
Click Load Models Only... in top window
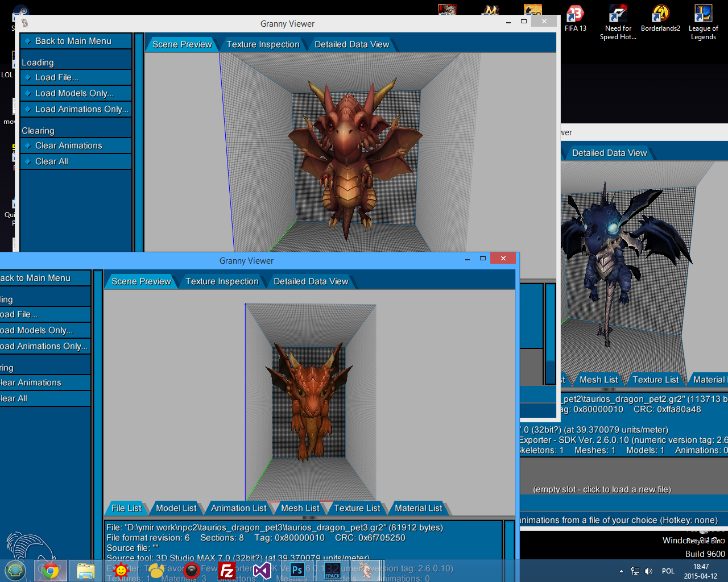(x=76, y=93)
